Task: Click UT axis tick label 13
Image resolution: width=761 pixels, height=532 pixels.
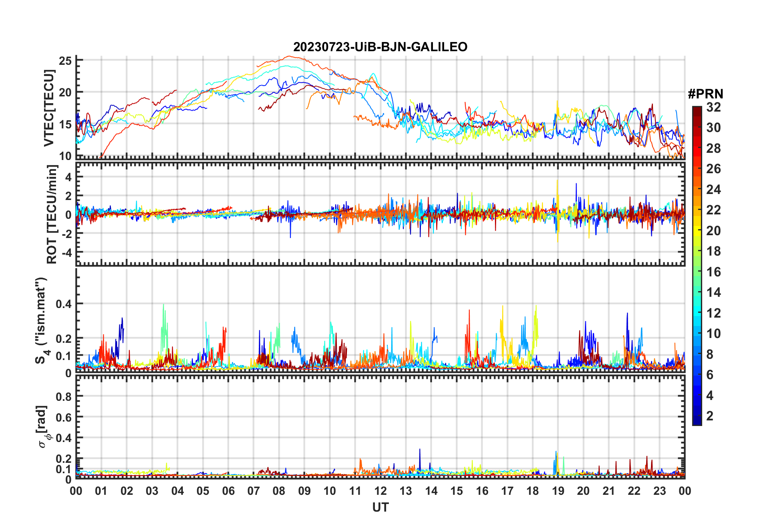Action: [406, 491]
